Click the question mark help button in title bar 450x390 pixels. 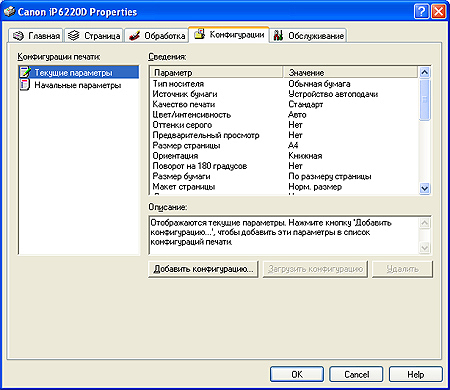point(421,12)
